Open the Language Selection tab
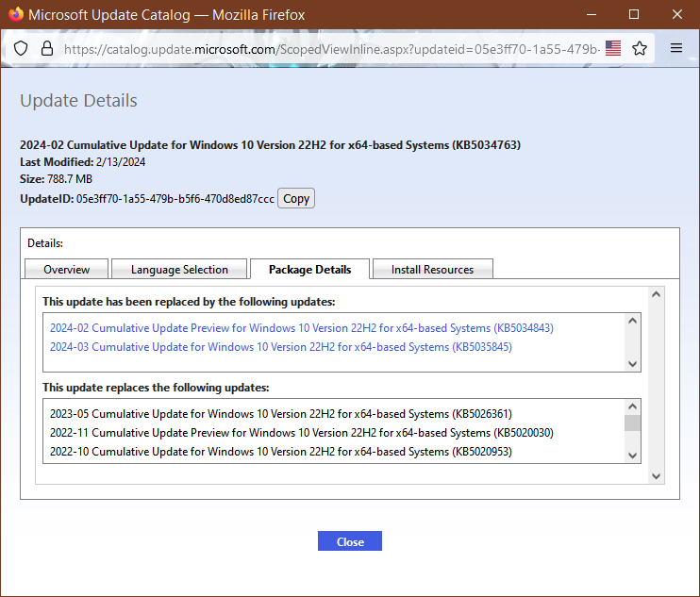Image resolution: width=700 pixels, height=597 pixels. coord(179,270)
